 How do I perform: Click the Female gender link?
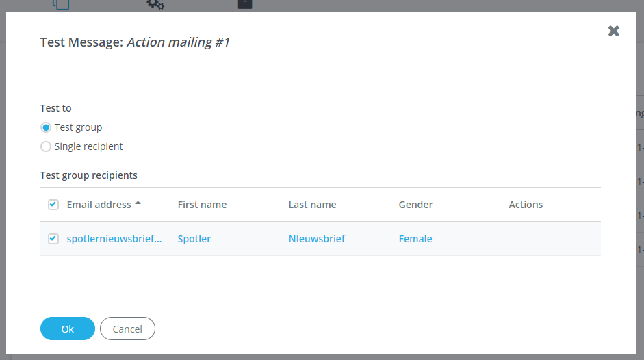415,239
